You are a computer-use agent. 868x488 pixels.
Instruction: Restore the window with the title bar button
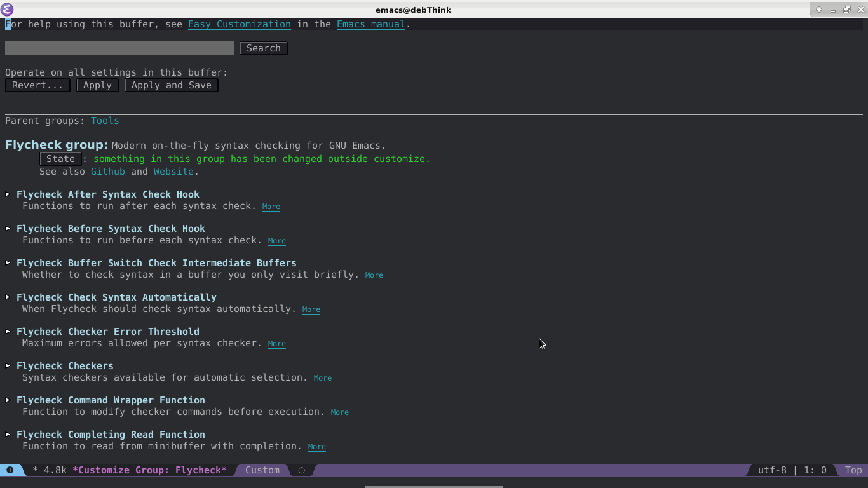click(846, 10)
